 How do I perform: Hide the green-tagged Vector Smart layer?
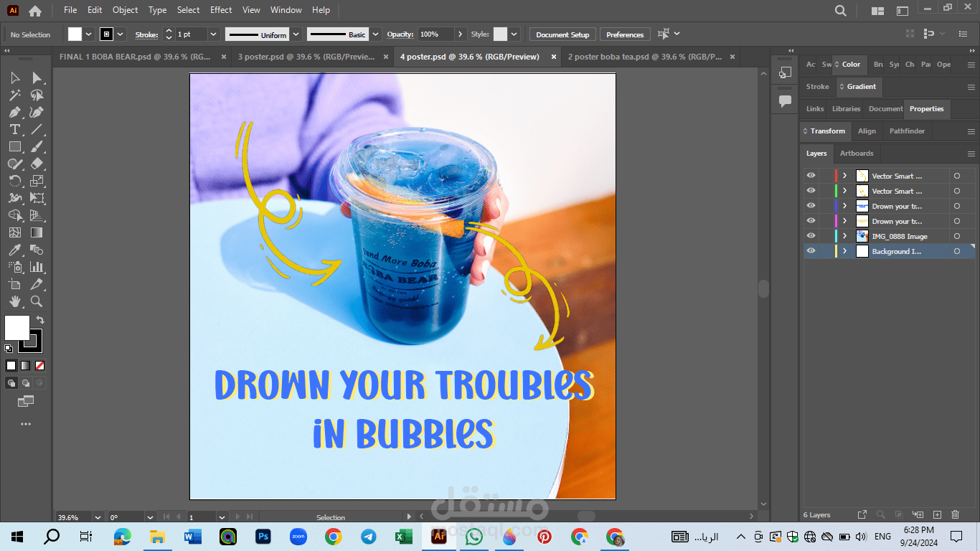pos(811,191)
